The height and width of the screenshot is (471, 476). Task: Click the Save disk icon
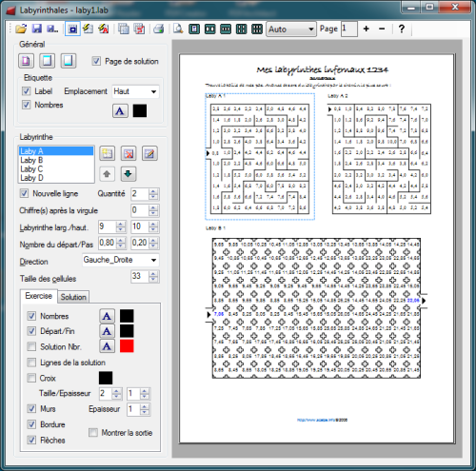pyautogui.click(x=37, y=29)
